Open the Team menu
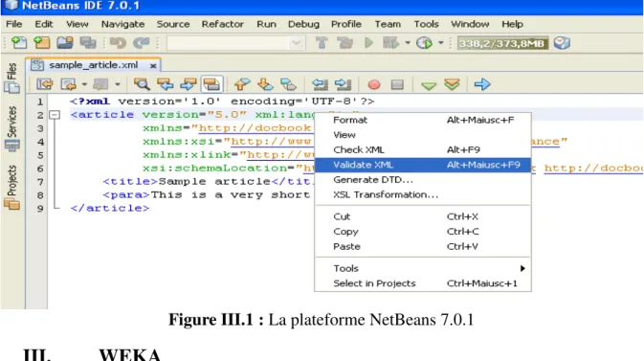 coord(388,24)
